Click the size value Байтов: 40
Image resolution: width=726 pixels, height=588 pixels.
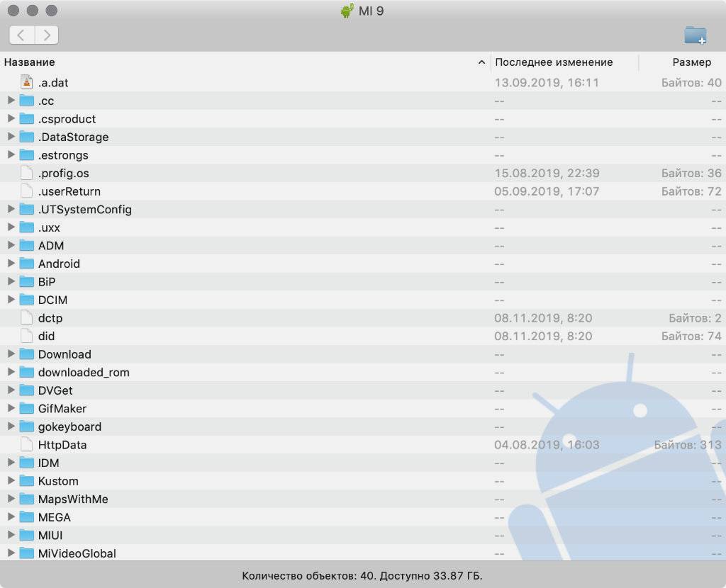691,83
